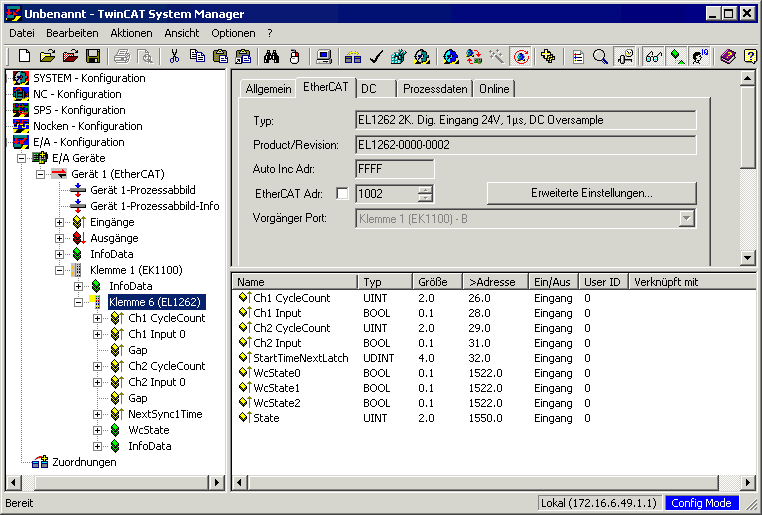Select the StartTimeNextLatch table row
The image size is (762, 515).
[494, 358]
